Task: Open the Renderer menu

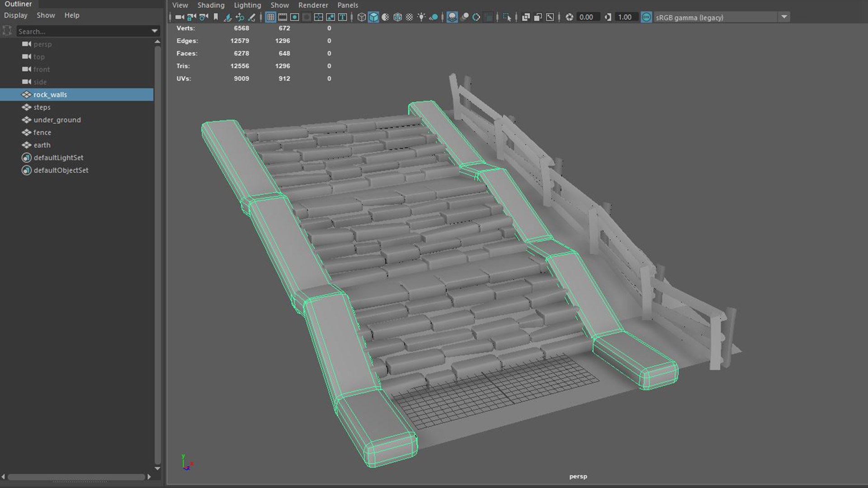Action: tap(313, 5)
